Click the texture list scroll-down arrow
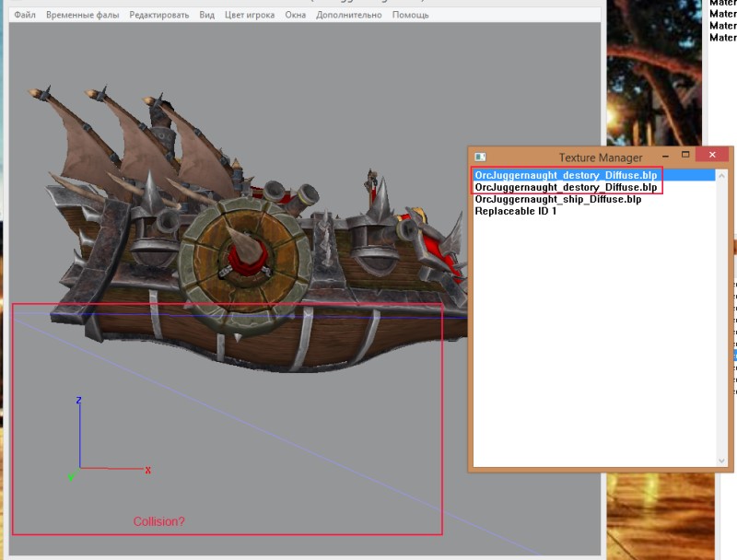Screen dimensions: 737x560 coord(721,461)
